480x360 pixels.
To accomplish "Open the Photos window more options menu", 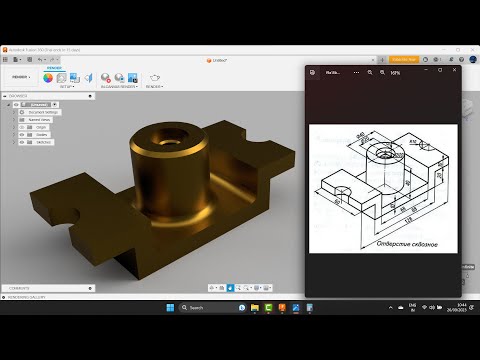I will point(356,72).
